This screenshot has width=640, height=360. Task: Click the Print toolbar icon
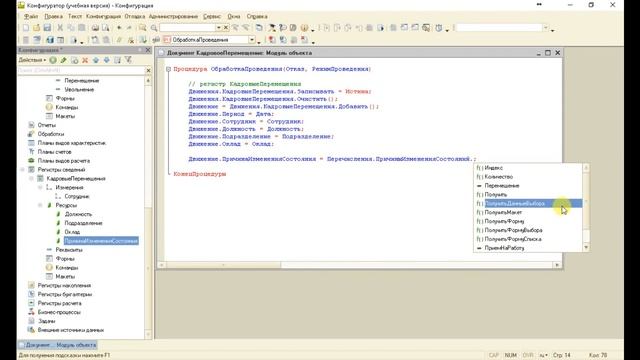click(x=95, y=28)
